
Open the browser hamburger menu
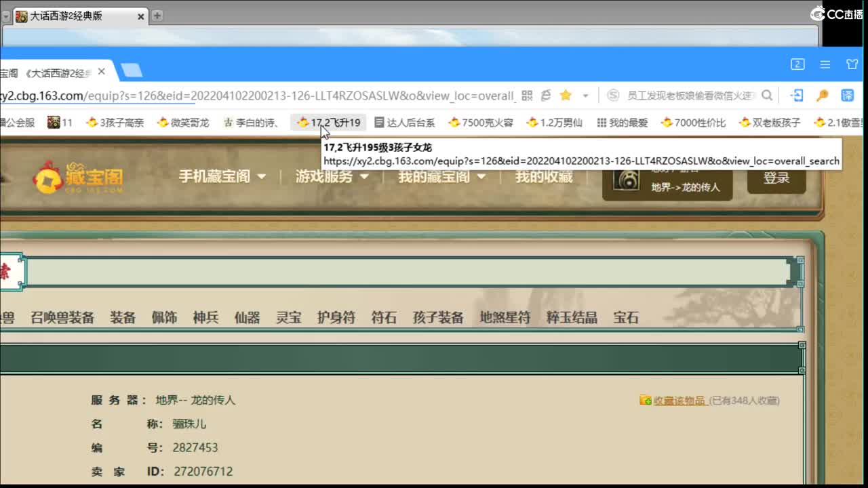825,64
